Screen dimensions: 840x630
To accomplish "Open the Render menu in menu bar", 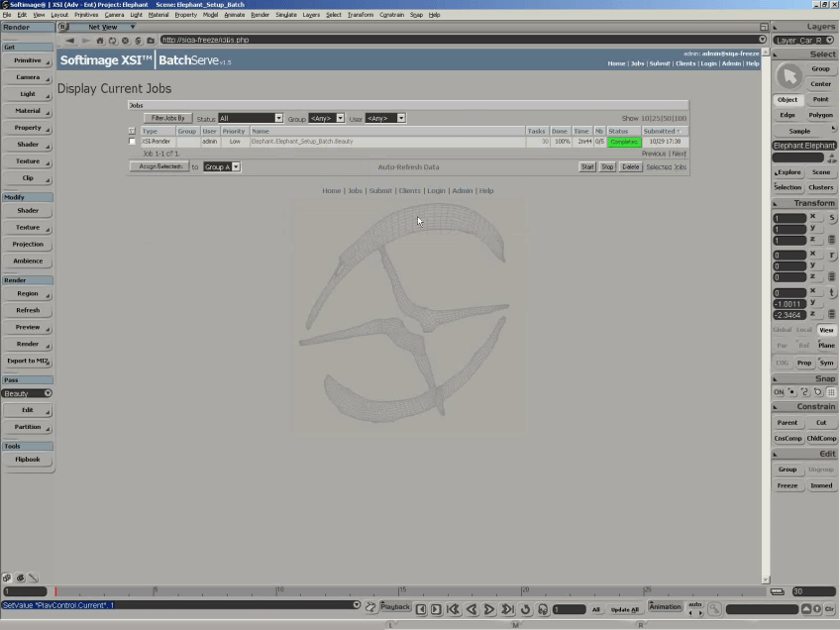I will click(260, 15).
